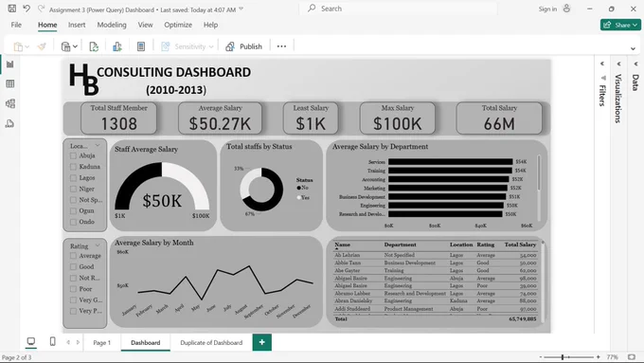Click the Text box page icon
Image resolution: width=644 pixels, height=363 pixels.
(141, 46)
